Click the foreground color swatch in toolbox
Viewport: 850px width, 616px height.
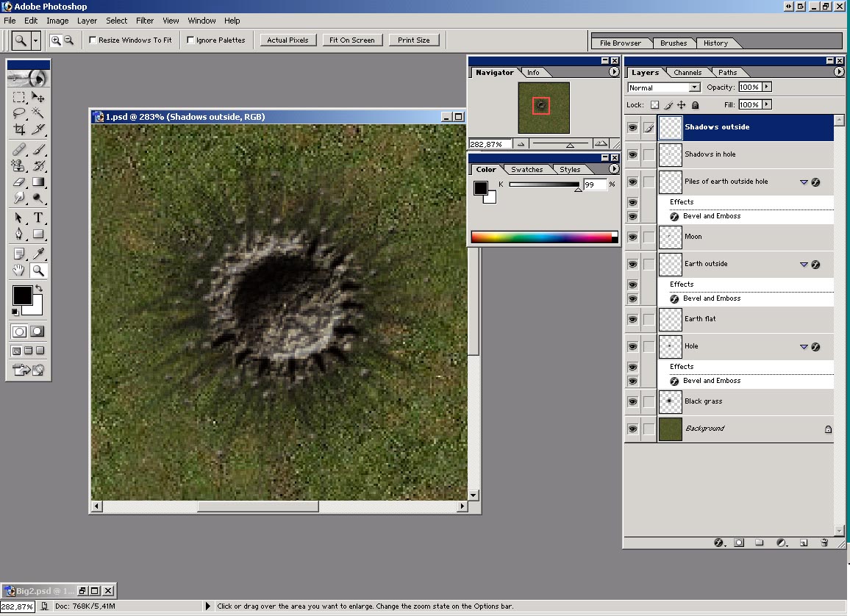(21, 296)
